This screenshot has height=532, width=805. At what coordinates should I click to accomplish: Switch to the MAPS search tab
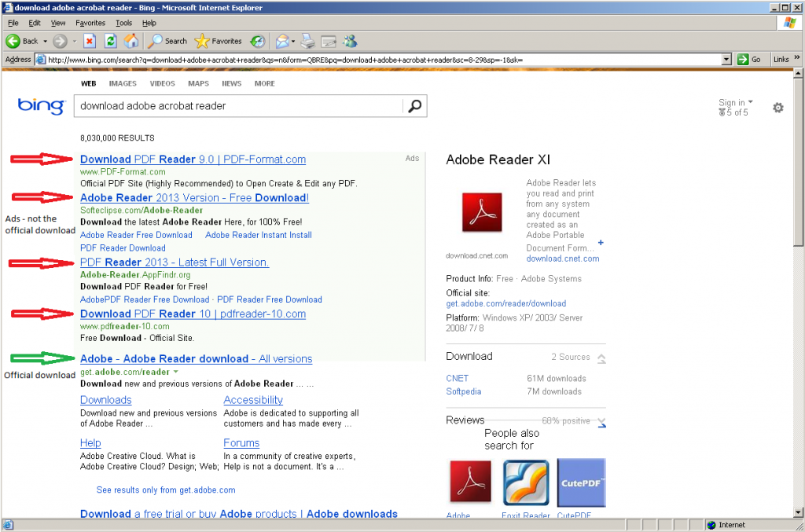[198, 83]
